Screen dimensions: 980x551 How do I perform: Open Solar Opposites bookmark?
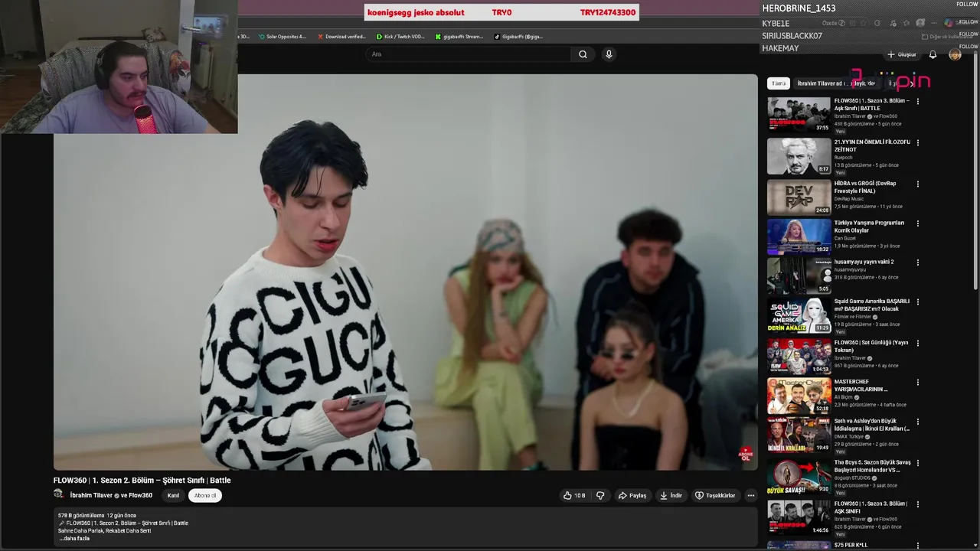(283, 36)
